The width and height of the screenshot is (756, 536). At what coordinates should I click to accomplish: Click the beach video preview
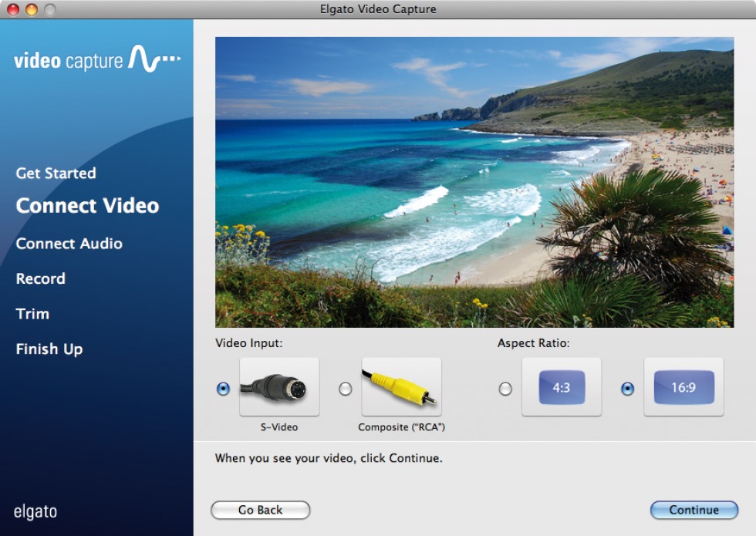[474, 182]
